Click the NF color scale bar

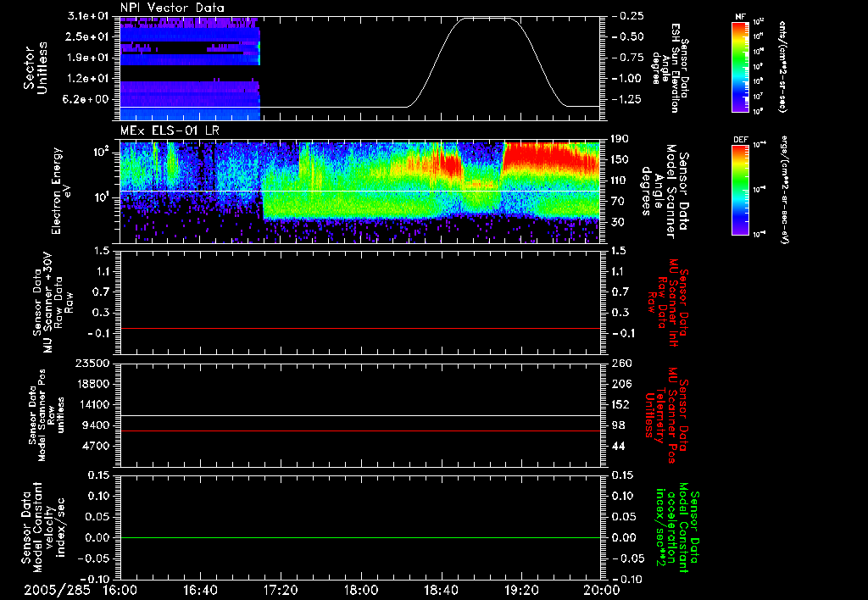pyautogui.click(x=741, y=66)
